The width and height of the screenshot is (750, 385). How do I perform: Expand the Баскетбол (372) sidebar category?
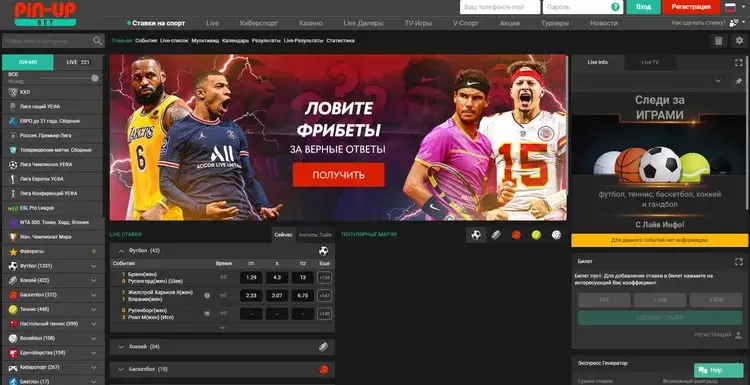(94, 295)
